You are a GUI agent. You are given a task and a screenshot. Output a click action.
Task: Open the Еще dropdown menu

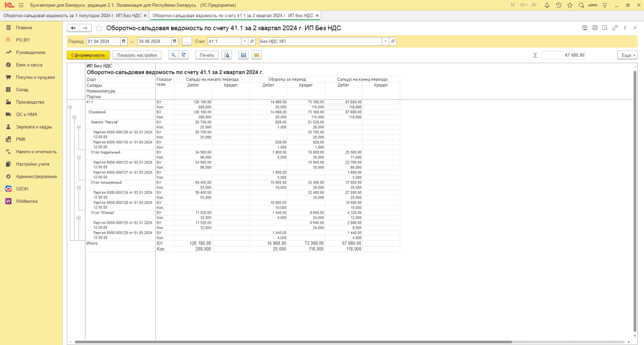click(x=627, y=55)
